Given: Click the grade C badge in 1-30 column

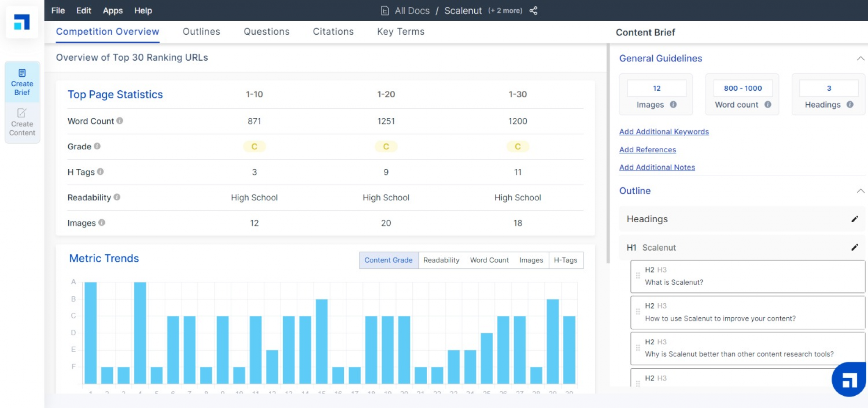Looking at the screenshot, I should [517, 146].
